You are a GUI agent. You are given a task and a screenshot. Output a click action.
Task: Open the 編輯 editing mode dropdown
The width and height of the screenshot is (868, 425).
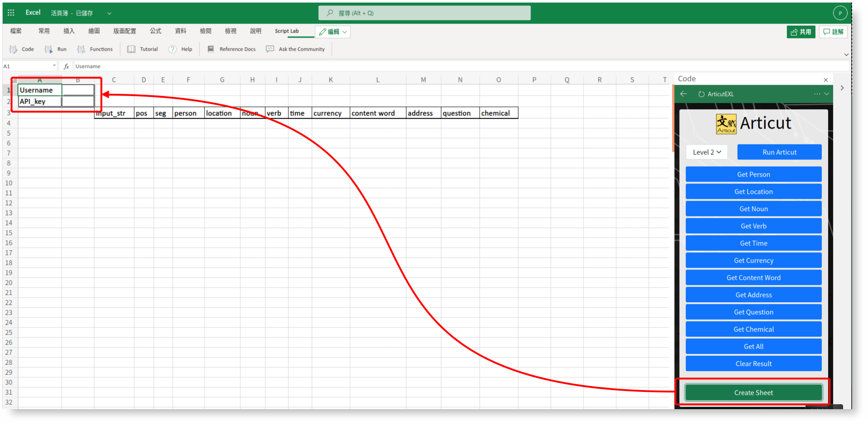click(x=333, y=32)
